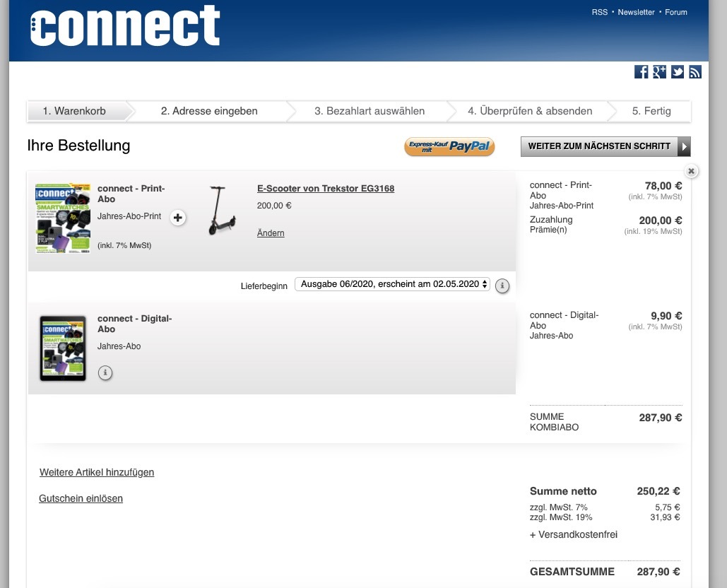Click the connect - Digital-Abo title in cart row

pos(134,324)
